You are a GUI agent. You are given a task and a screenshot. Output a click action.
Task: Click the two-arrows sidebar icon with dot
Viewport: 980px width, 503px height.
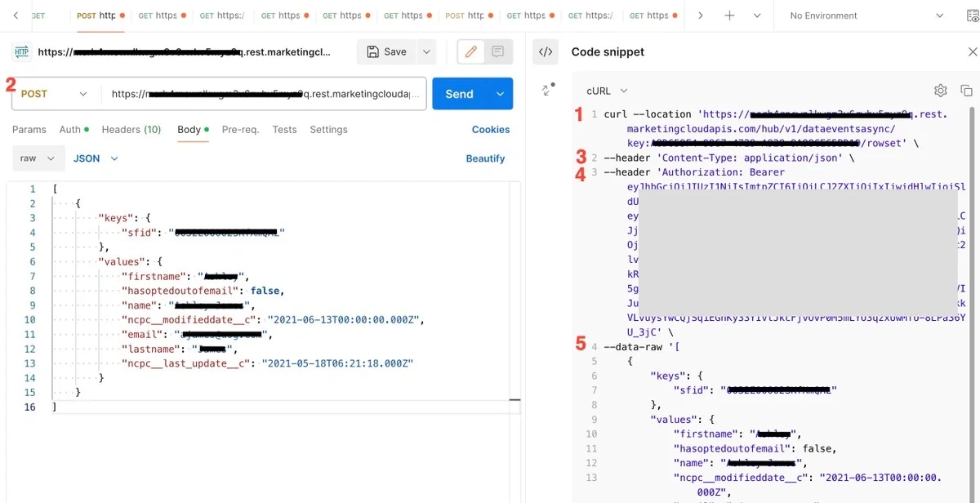point(546,90)
